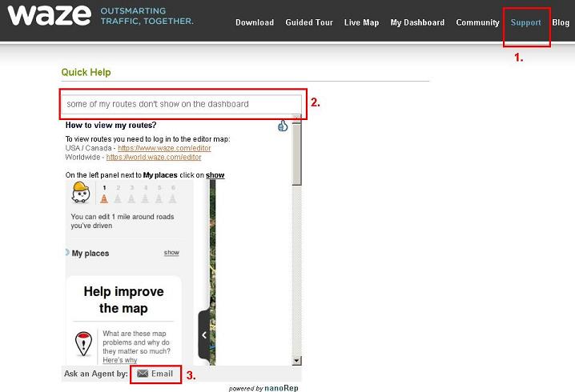
Task: Click the map problem pin icon
Action: pos(83,344)
